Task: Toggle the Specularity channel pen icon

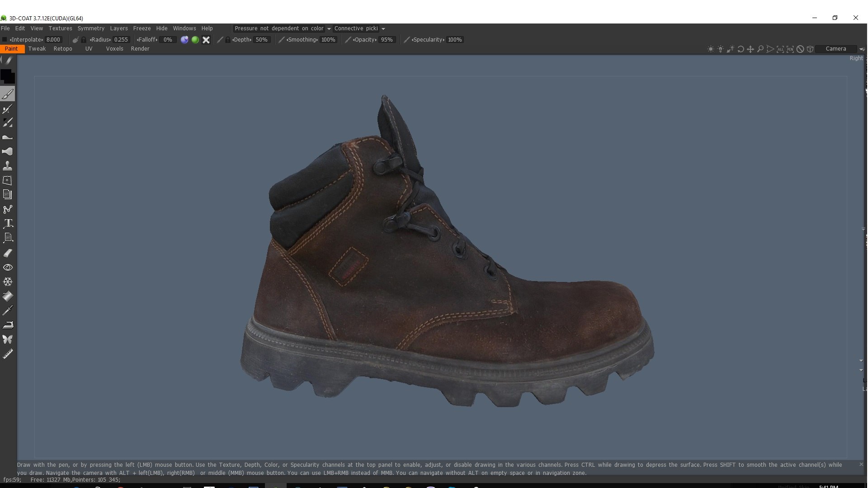Action: point(406,40)
